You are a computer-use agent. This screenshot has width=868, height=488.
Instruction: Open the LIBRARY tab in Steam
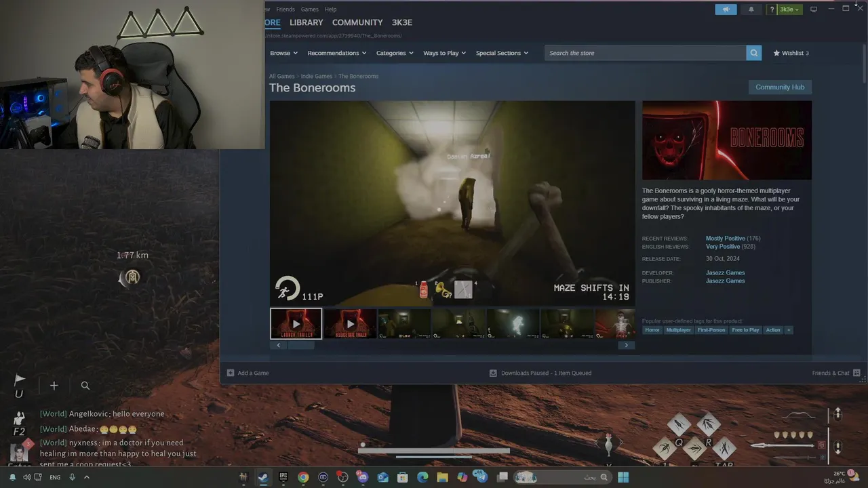click(x=306, y=22)
